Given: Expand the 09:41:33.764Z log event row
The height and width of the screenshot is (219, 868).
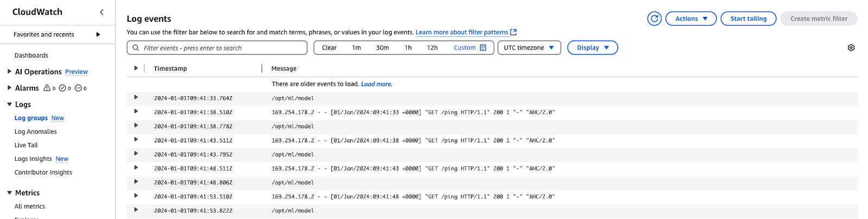Looking at the screenshot, I should (x=136, y=98).
